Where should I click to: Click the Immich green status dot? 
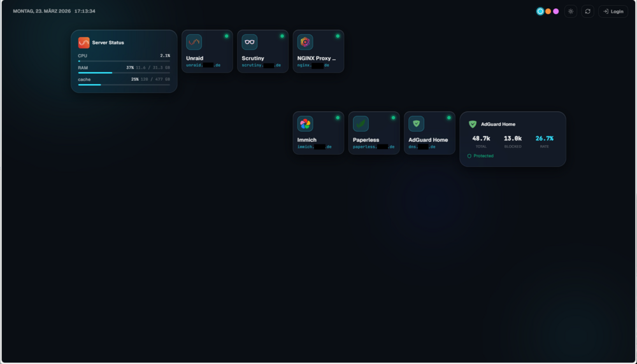[338, 118]
